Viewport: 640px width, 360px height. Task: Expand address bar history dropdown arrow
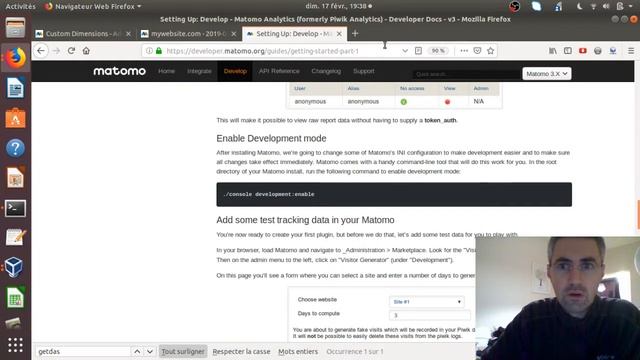[404, 51]
